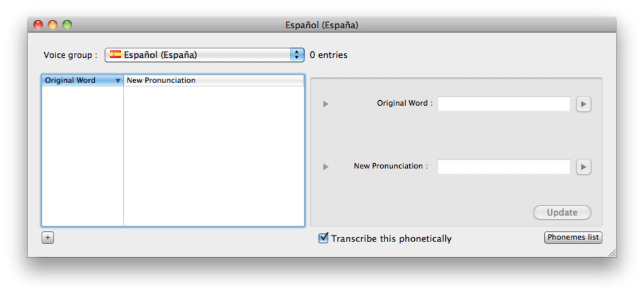Focus the New Pronunciation text field
The image size is (644, 295).
tap(504, 167)
